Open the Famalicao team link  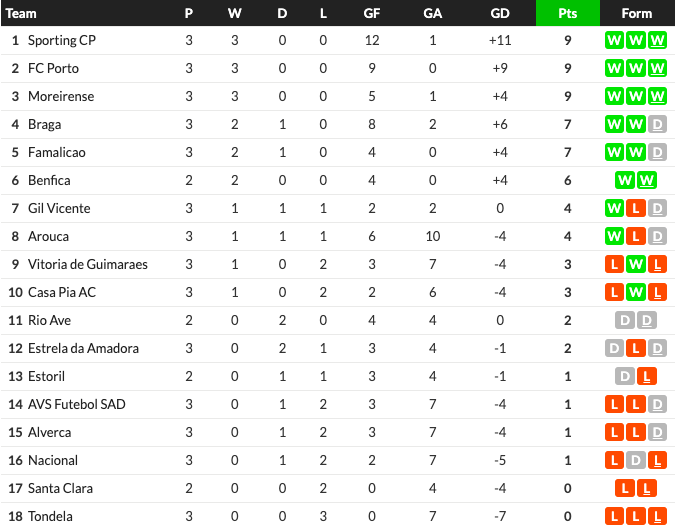click(x=56, y=153)
